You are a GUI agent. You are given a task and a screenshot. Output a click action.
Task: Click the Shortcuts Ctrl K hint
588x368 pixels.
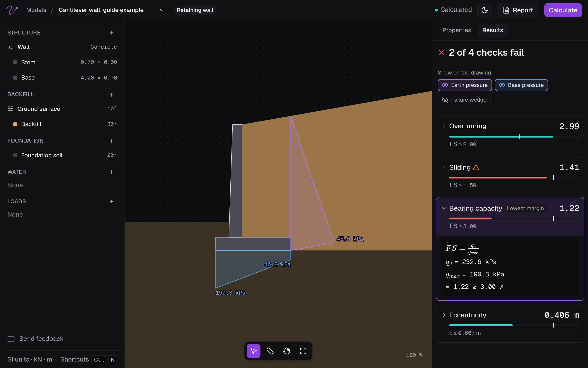click(89, 359)
